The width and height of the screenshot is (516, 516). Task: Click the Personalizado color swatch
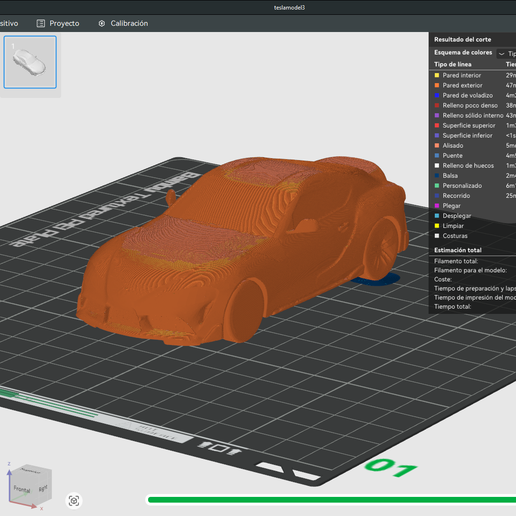click(x=437, y=186)
